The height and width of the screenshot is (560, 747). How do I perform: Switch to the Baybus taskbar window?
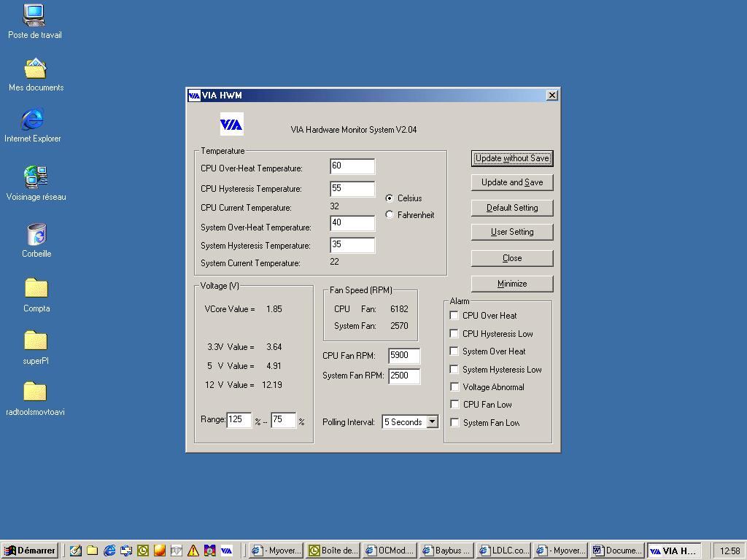[447, 551]
